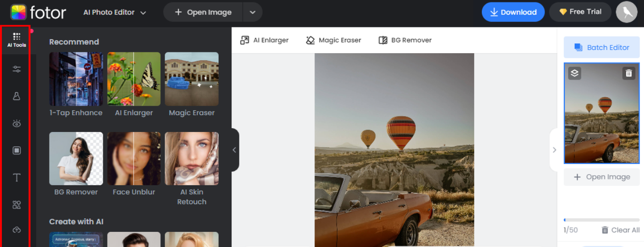Select BG Remover in the top toolbar
The height and width of the screenshot is (247, 644).
click(x=405, y=40)
